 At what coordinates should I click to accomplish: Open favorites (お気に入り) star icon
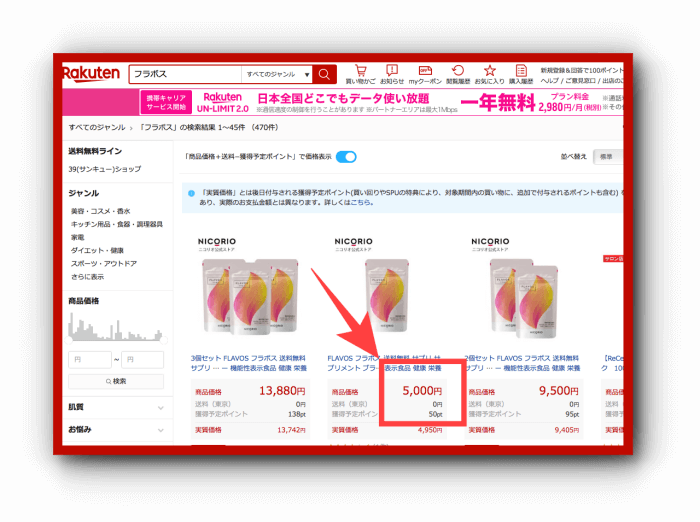490,74
